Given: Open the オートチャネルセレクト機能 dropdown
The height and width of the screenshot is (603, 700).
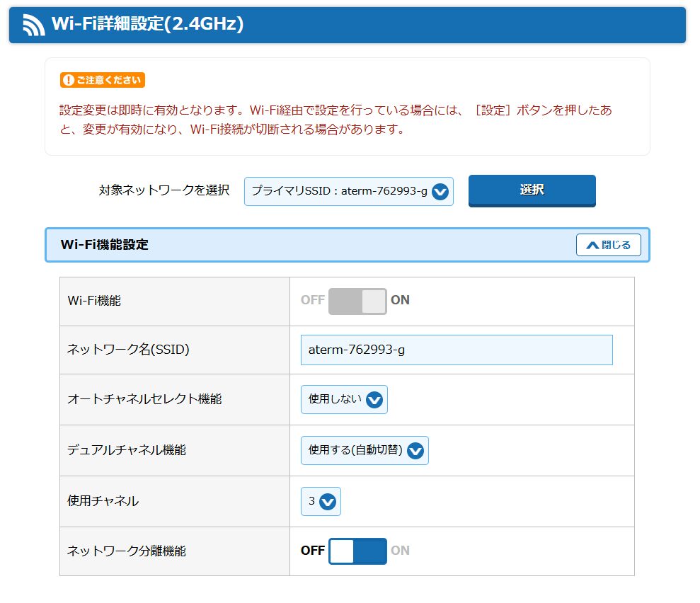Looking at the screenshot, I should pos(344,399).
